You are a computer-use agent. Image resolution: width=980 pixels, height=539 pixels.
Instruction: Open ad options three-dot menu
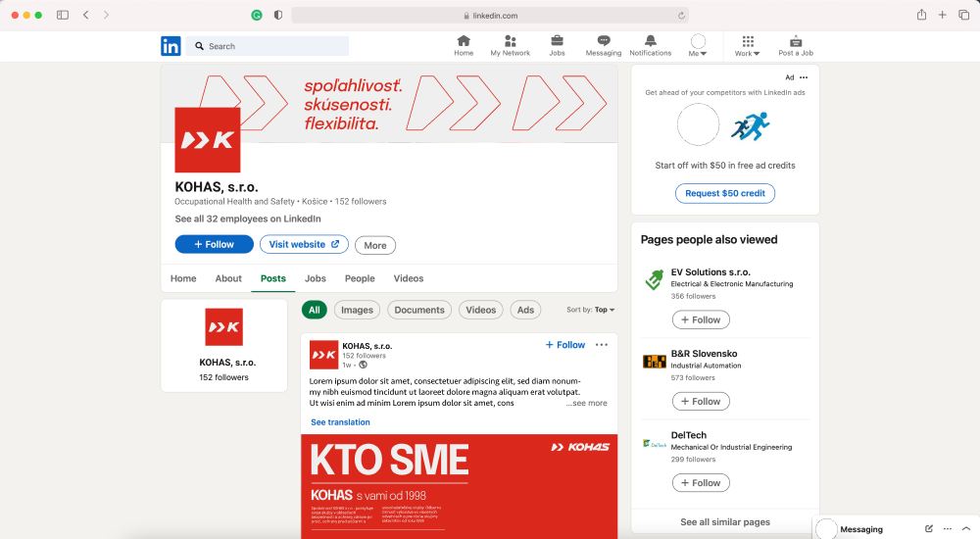click(x=804, y=77)
